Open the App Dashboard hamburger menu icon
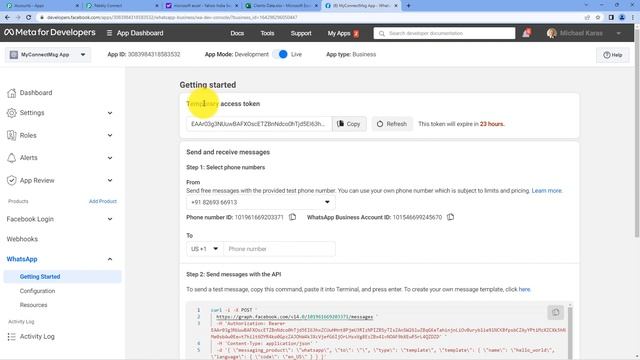Image resolution: width=640 pixels, height=360 pixels. [x=109, y=33]
